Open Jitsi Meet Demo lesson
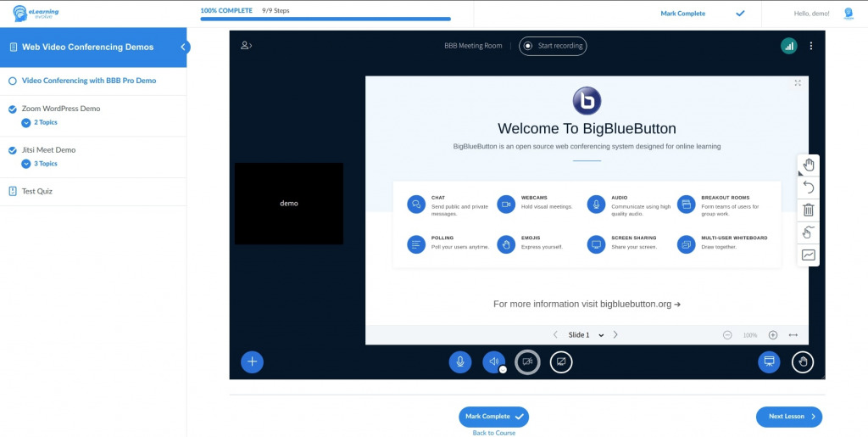 tap(48, 150)
